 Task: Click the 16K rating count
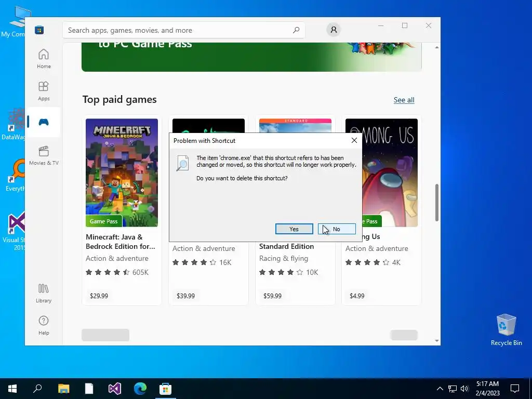tap(225, 262)
